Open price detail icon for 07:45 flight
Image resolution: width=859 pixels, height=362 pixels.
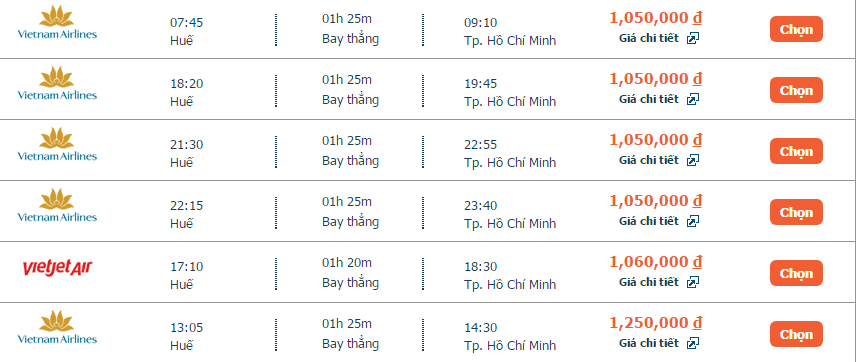pos(692,38)
